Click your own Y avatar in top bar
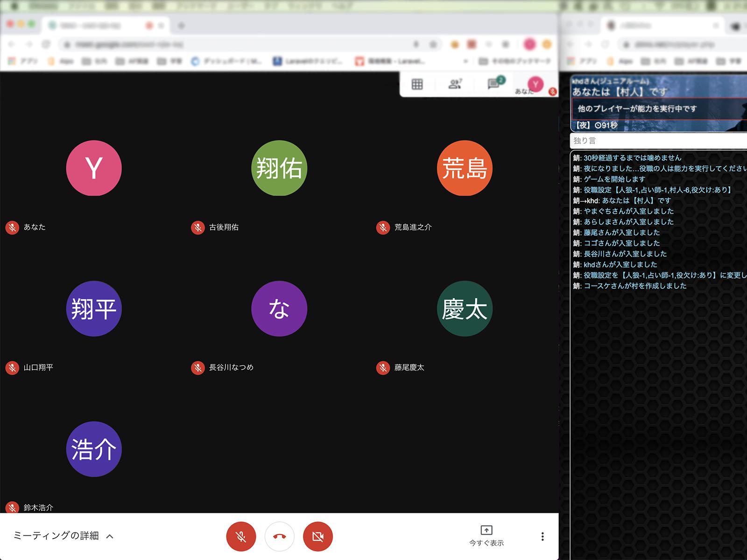Viewport: 747px width, 560px height. [536, 84]
